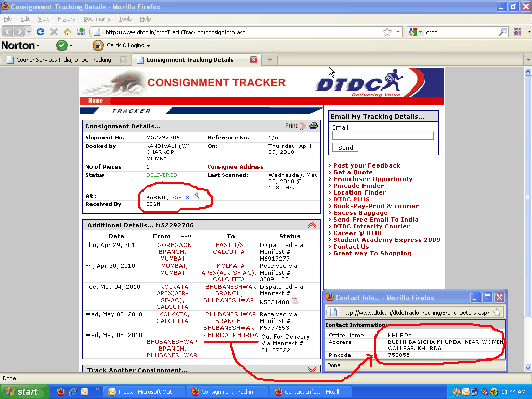The height and width of the screenshot is (399, 532).
Task: Expand the Track Another Consignment section
Action: click(312, 369)
